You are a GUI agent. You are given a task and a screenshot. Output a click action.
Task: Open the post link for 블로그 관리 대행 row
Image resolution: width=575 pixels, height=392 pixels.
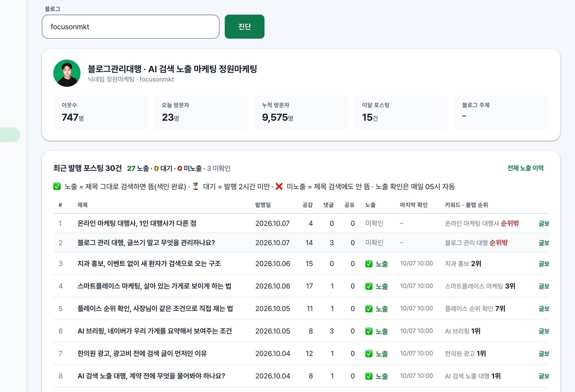coord(544,243)
